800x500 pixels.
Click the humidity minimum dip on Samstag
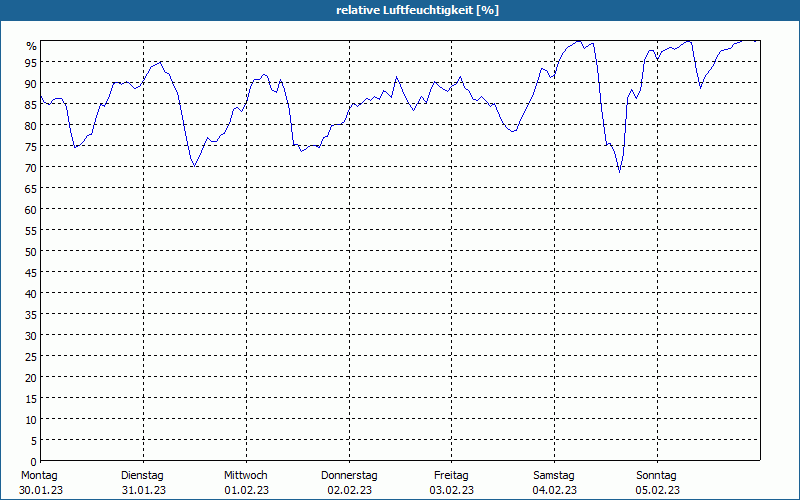619,172
